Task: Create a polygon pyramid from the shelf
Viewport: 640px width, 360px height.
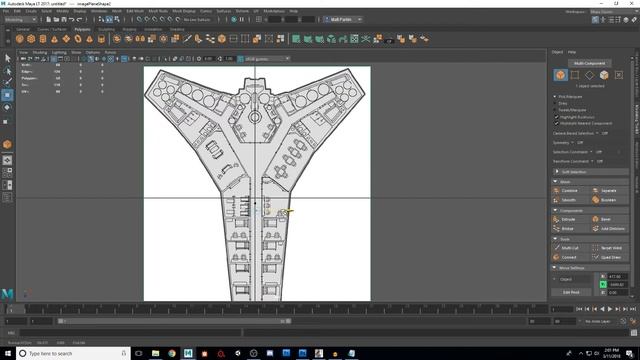Action: coord(89,39)
